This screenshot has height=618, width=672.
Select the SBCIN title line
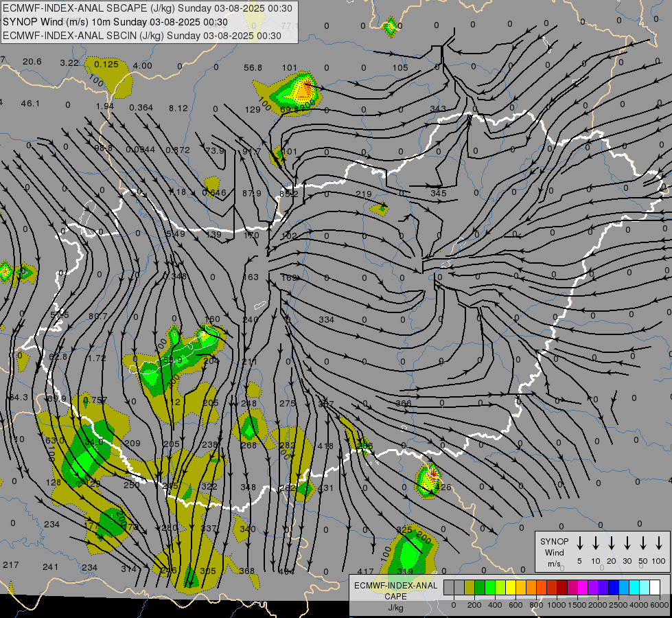[142, 36]
